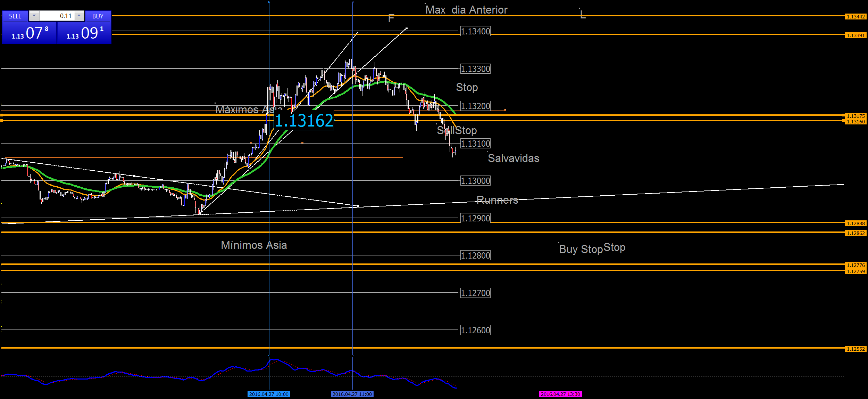Screen dimensions: 868x399
Task: Increase lot volume with up arrow
Action: pyautogui.click(x=79, y=16)
